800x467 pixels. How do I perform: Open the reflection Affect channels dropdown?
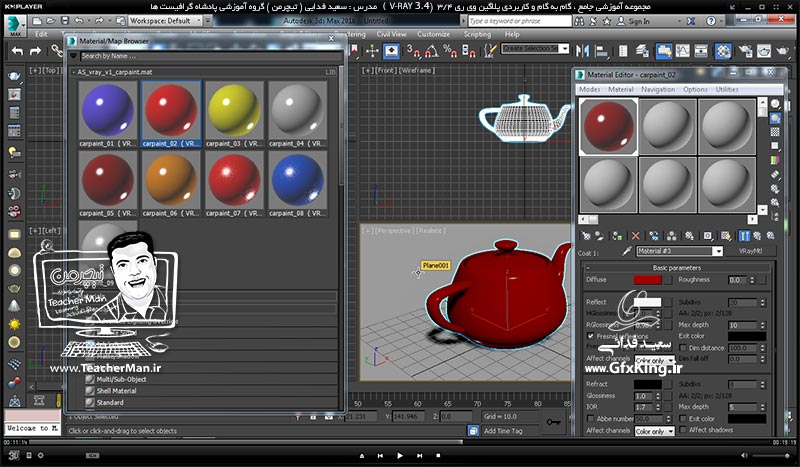pos(655,360)
